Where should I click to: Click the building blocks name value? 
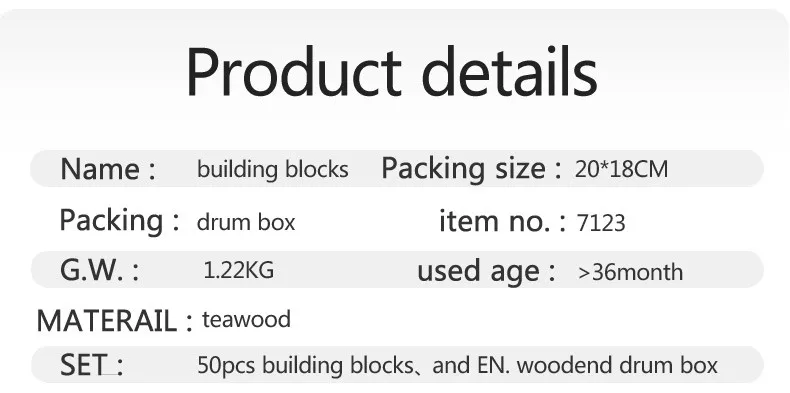[x=273, y=169]
